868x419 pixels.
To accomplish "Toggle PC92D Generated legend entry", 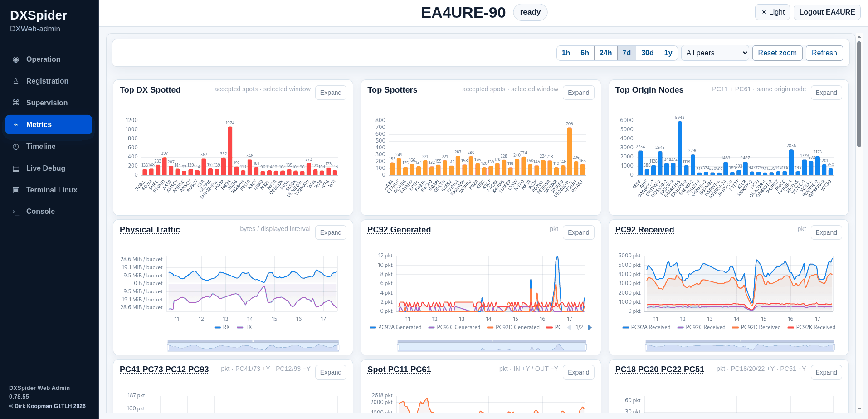I will point(513,327).
